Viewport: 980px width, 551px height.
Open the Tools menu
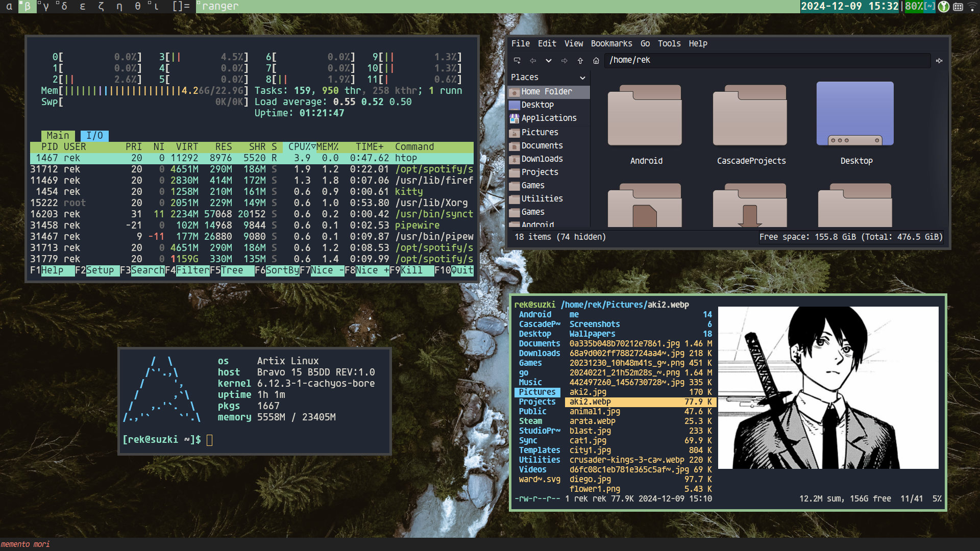pos(669,44)
